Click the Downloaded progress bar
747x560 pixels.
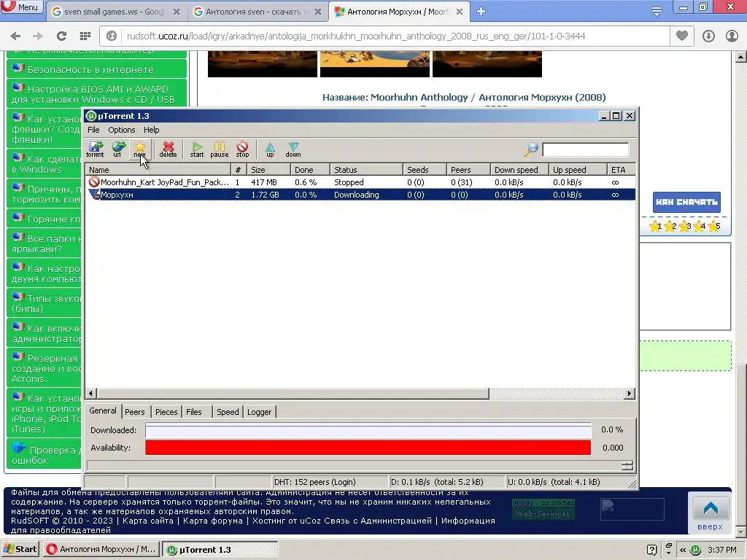tap(368, 430)
